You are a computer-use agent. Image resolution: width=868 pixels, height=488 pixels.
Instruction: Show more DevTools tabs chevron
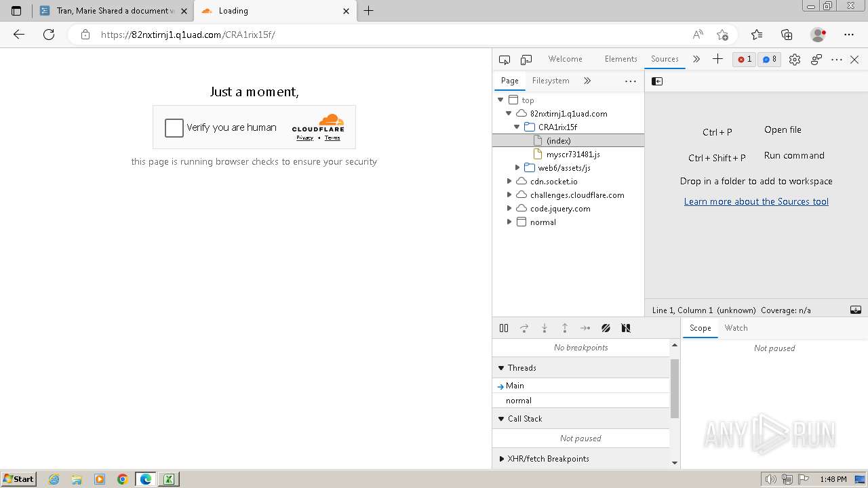[x=696, y=60]
